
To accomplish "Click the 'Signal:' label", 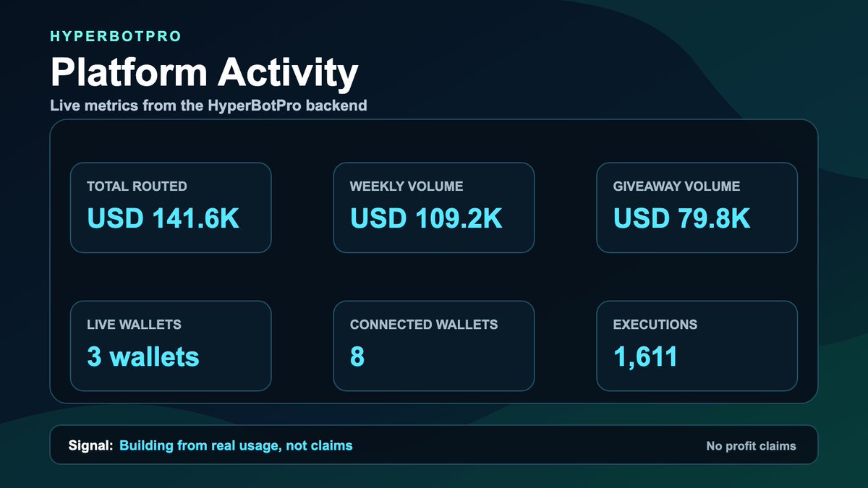I will point(90,445).
